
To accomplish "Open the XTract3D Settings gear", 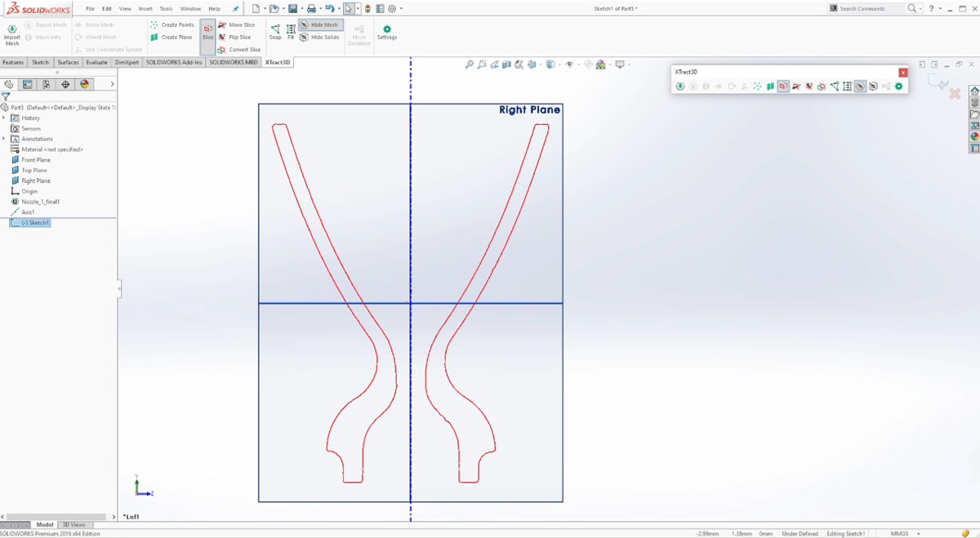I will pos(386,31).
